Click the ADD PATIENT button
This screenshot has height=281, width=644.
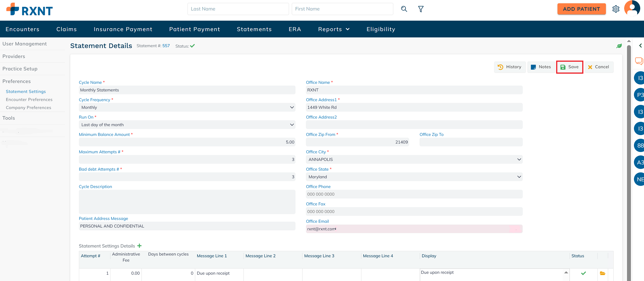[581, 9]
